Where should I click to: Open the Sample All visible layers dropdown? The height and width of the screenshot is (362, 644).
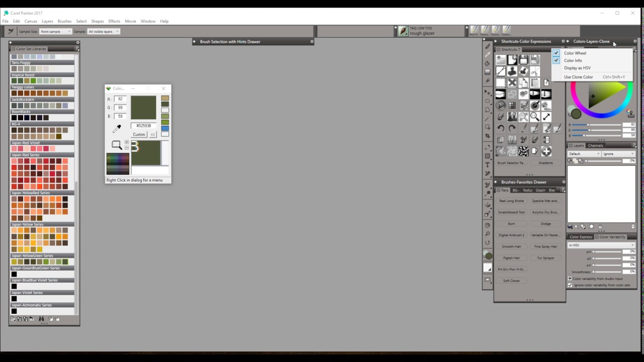pyautogui.click(x=104, y=31)
